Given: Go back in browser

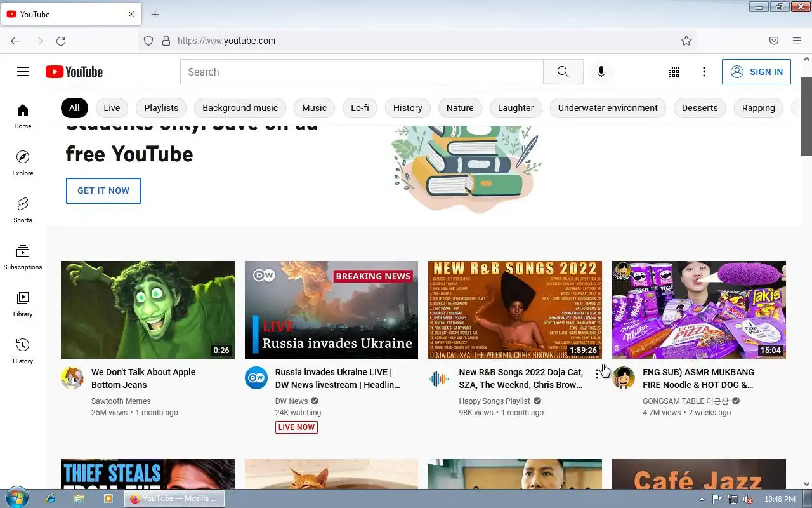Looking at the screenshot, I should [x=15, y=41].
